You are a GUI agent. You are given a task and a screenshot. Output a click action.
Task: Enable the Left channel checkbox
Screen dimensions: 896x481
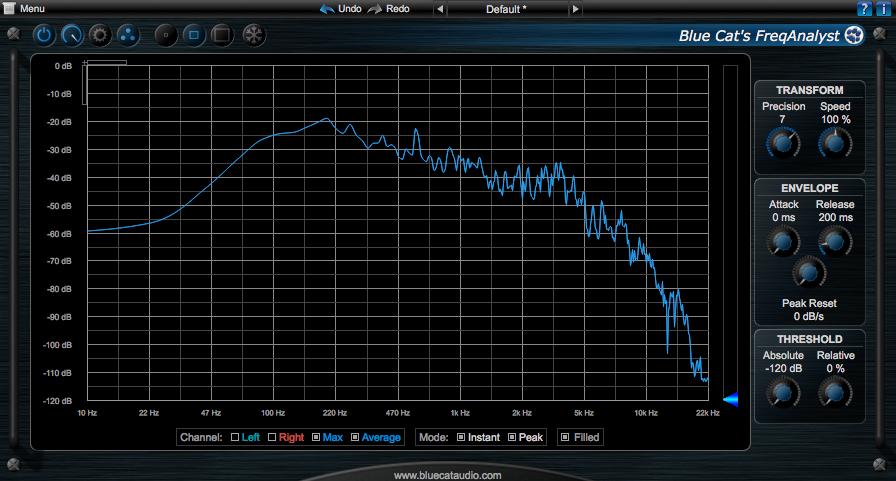coord(235,437)
